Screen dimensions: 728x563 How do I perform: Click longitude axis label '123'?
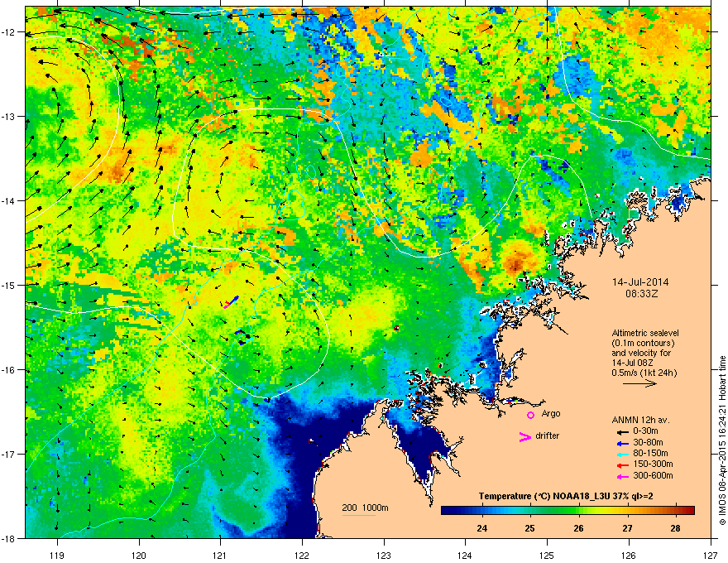(x=384, y=556)
